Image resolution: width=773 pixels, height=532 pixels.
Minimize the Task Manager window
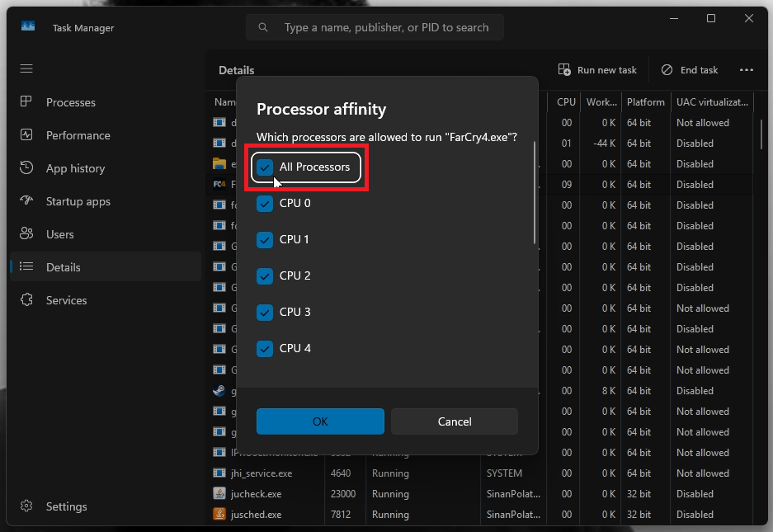click(674, 18)
